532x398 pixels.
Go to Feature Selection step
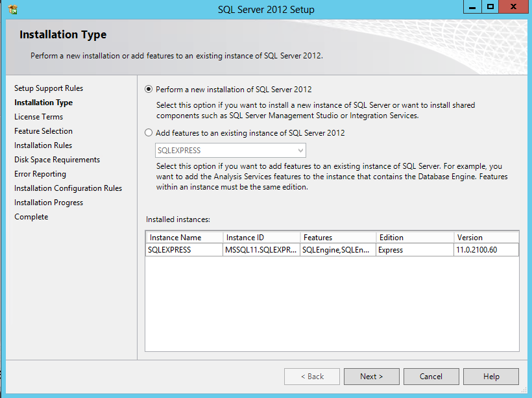click(43, 131)
